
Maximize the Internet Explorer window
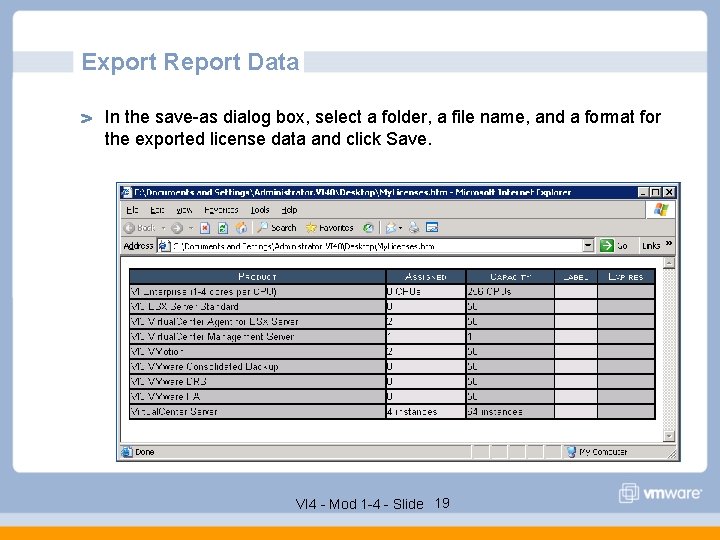click(x=657, y=192)
